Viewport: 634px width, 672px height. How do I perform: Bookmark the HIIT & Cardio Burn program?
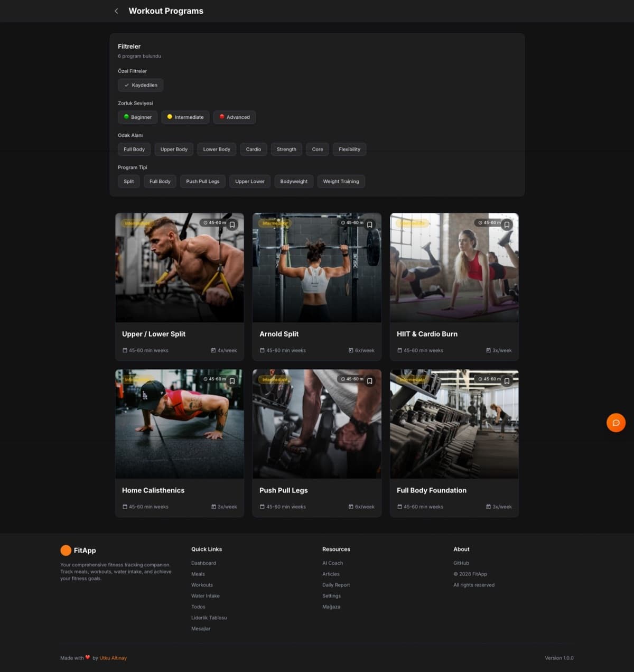tap(507, 225)
